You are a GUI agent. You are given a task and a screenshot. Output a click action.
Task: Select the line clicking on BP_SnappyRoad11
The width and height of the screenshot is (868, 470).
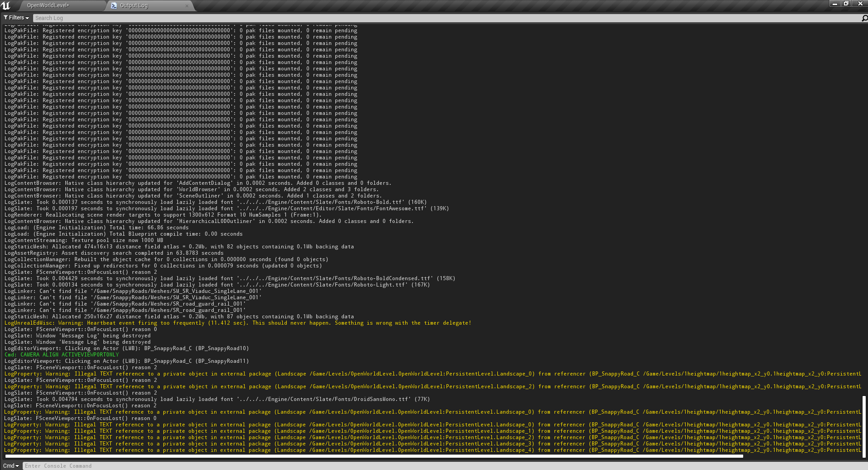click(127, 361)
